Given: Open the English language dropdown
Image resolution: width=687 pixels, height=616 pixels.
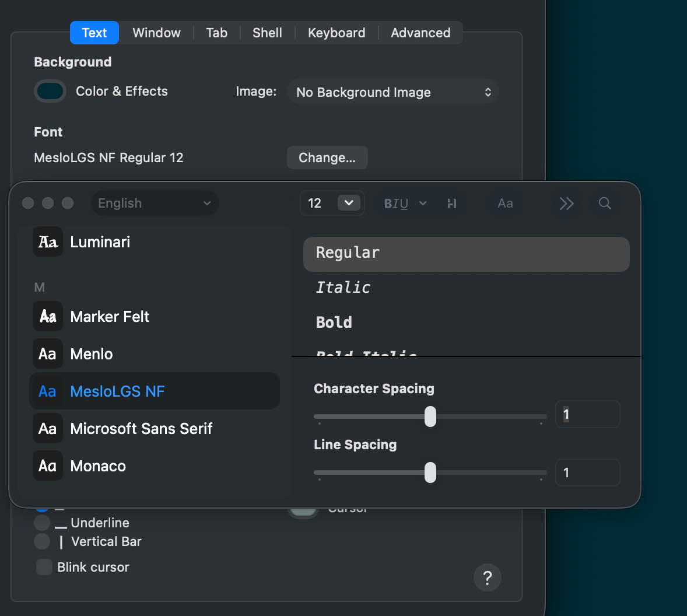Looking at the screenshot, I should pos(155,203).
